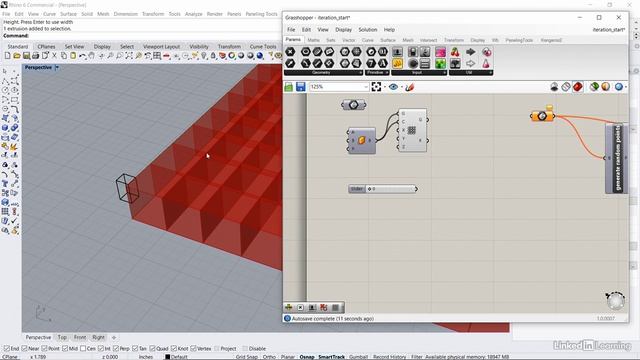Click the New file icon in Rhino toolbar
This screenshot has height=360, width=640.
7,56
